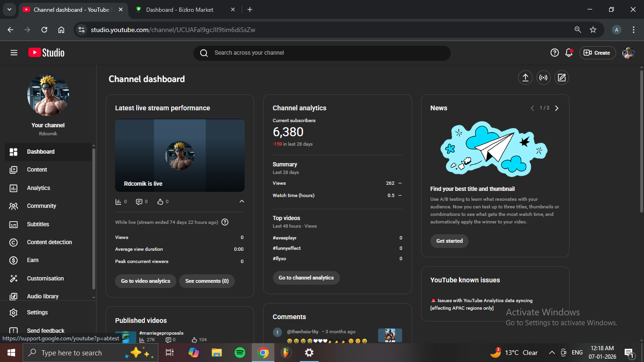Screen dimensions: 644x362
Task: Click the stream ended info icon
Action: [x=225, y=222]
